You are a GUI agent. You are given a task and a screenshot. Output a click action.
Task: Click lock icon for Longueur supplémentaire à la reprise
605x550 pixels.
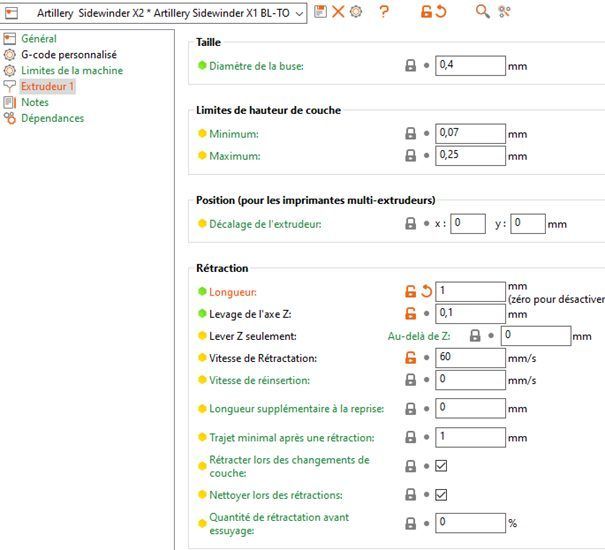[x=411, y=408]
